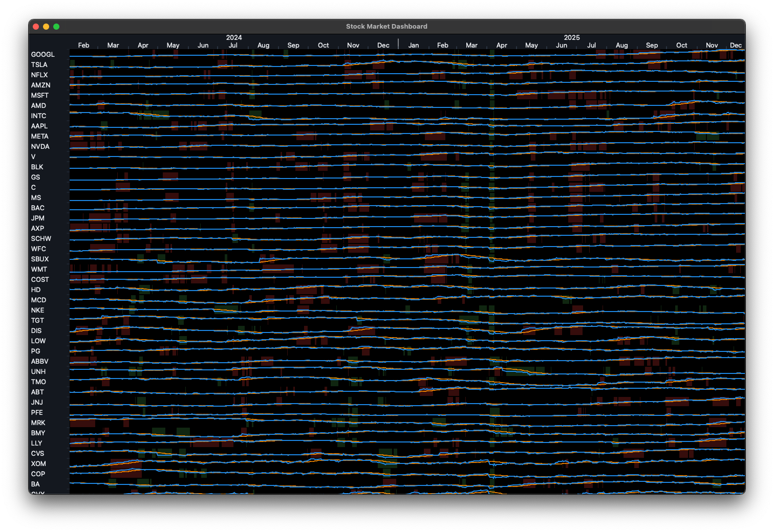Click the 2024 year label on the axis
Image resolution: width=774 pixels, height=532 pixels.
234,38
